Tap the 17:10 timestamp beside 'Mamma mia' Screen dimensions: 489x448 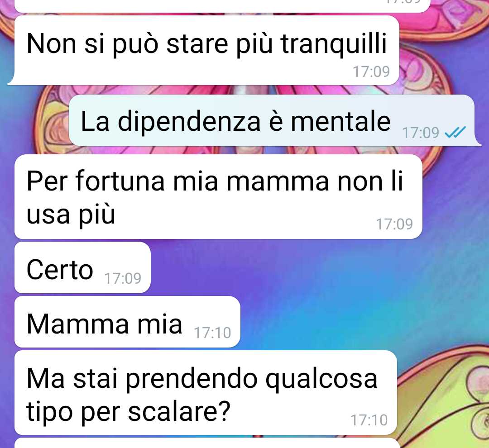pyautogui.click(x=212, y=333)
